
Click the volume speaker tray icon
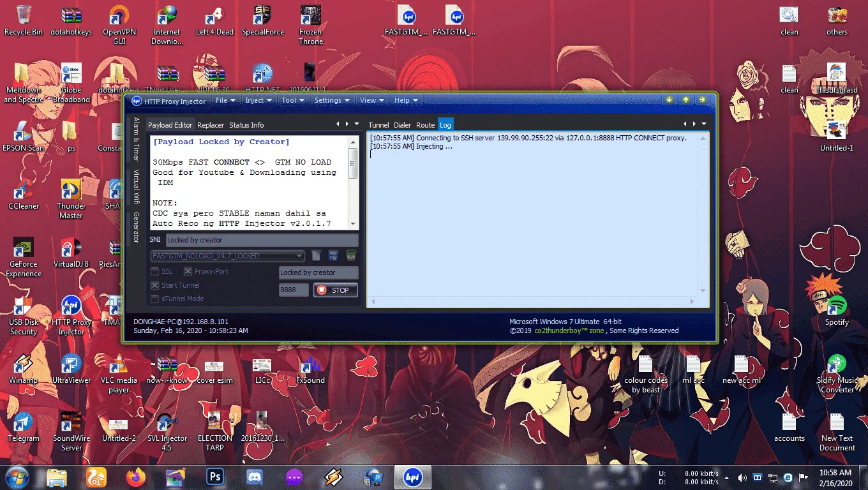(x=742, y=478)
